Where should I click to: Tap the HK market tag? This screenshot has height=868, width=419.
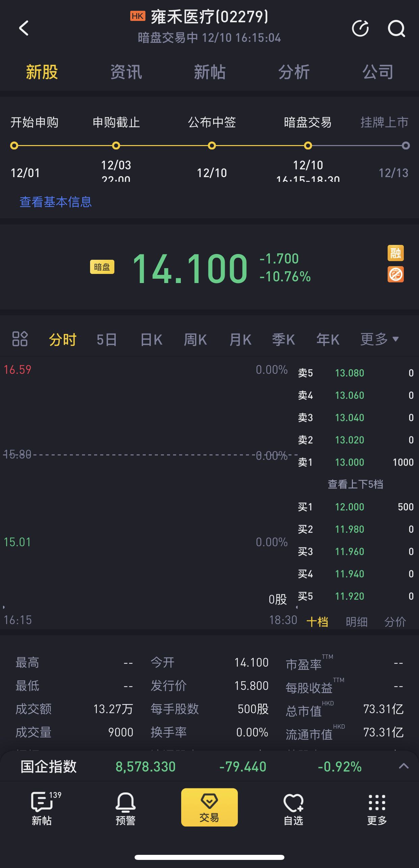pyautogui.click(x=138, y=16)
